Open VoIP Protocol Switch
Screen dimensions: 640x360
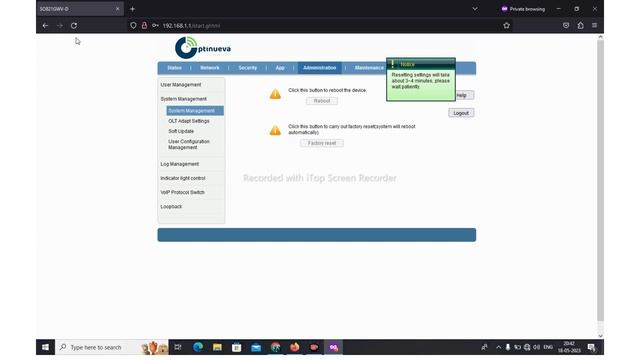pos(182,192)
